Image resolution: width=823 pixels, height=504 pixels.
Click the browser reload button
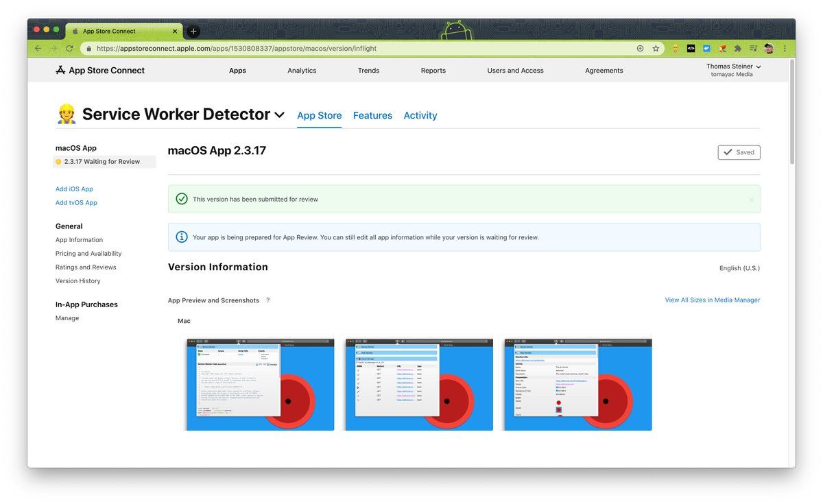[x=69, y=49]
